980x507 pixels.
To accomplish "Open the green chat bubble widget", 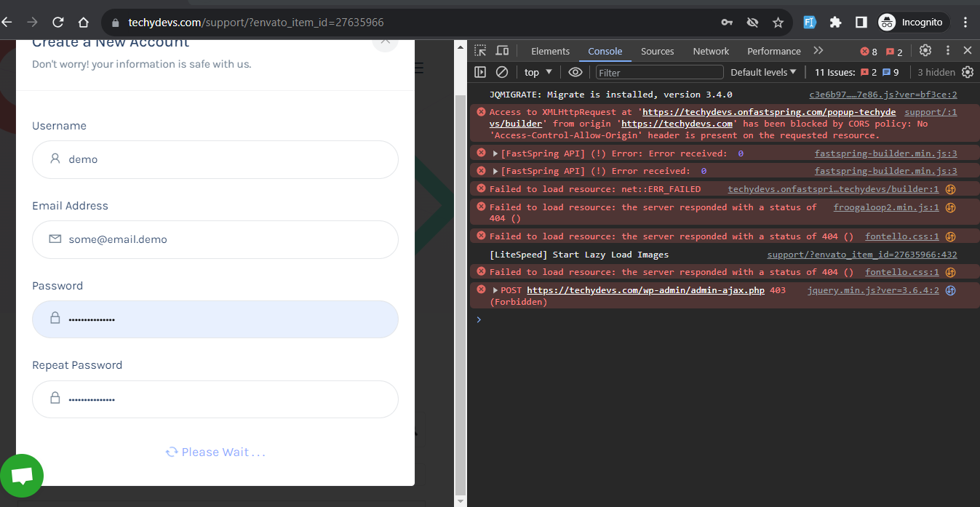I will tap(22, 476).
